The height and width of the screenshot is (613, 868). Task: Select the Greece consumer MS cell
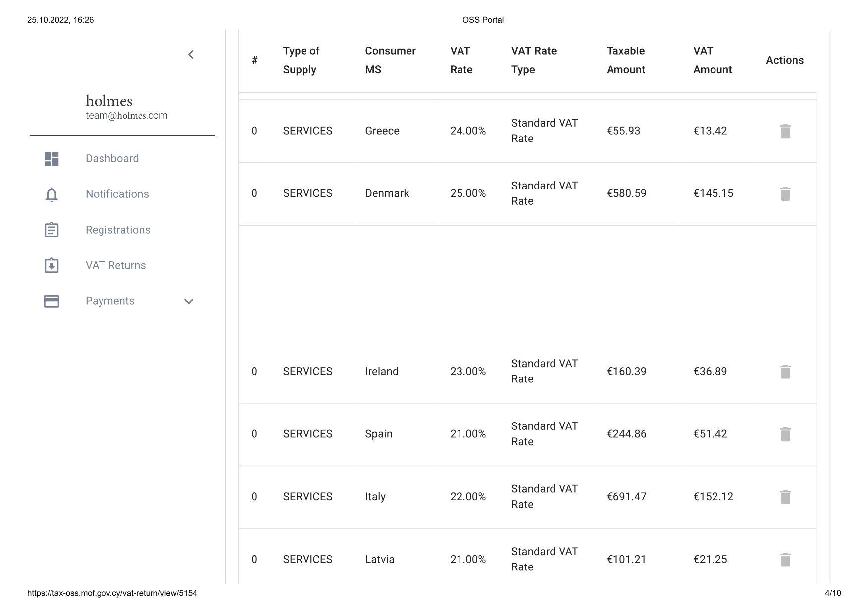point(382,131)
